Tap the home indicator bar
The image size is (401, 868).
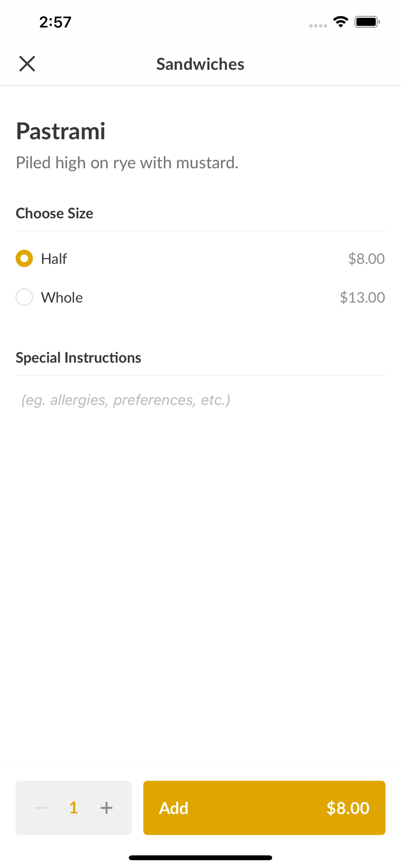(200, 858)
